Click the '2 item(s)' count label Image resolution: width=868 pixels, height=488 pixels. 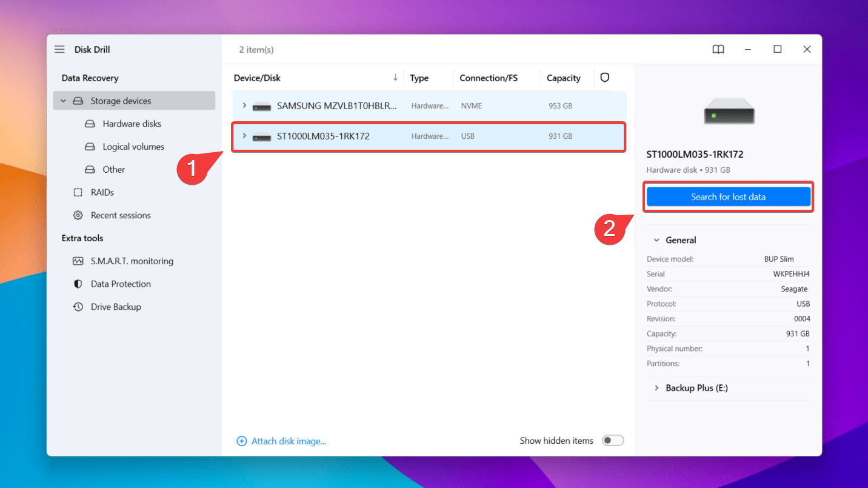coord(256,50)
